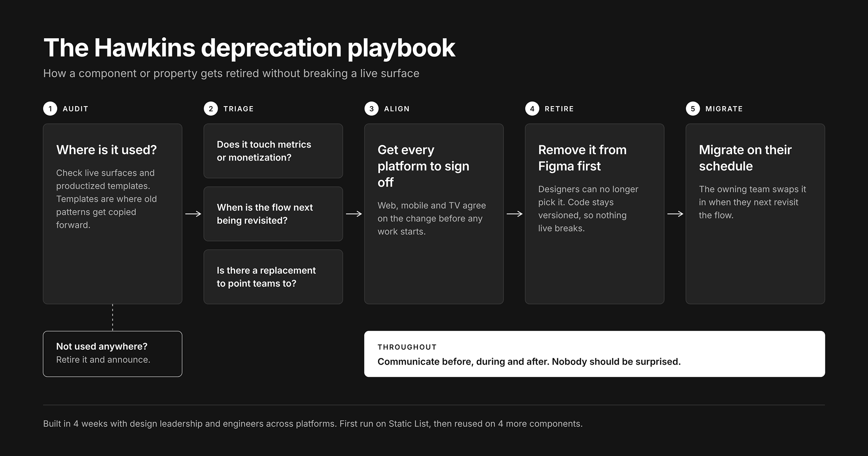Select the MIGRATE step label
Viewport: 868px width, 456px height.
[724, 109]
